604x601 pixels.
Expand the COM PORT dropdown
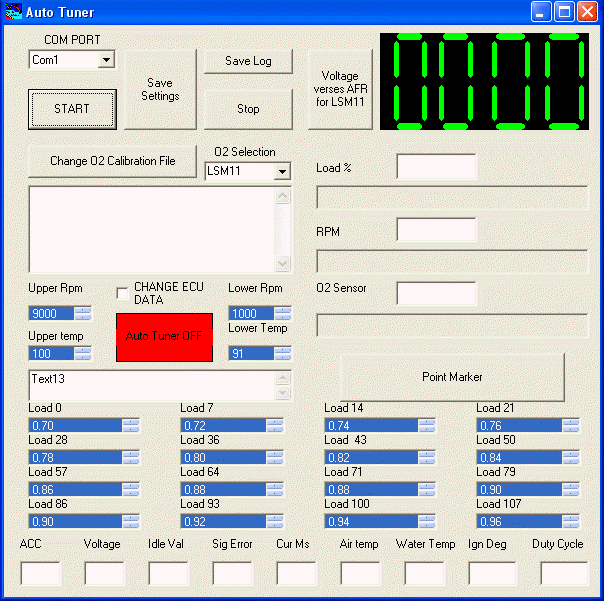106,60
